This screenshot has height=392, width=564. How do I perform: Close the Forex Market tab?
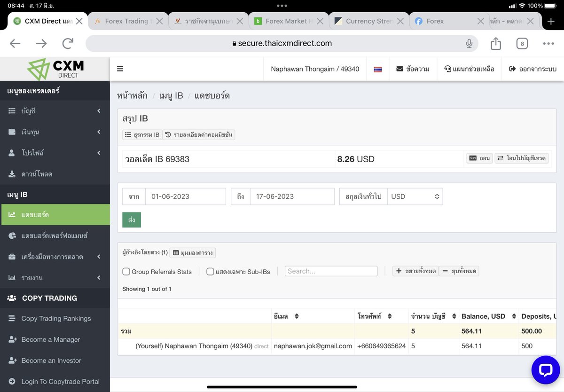point(320,21)
